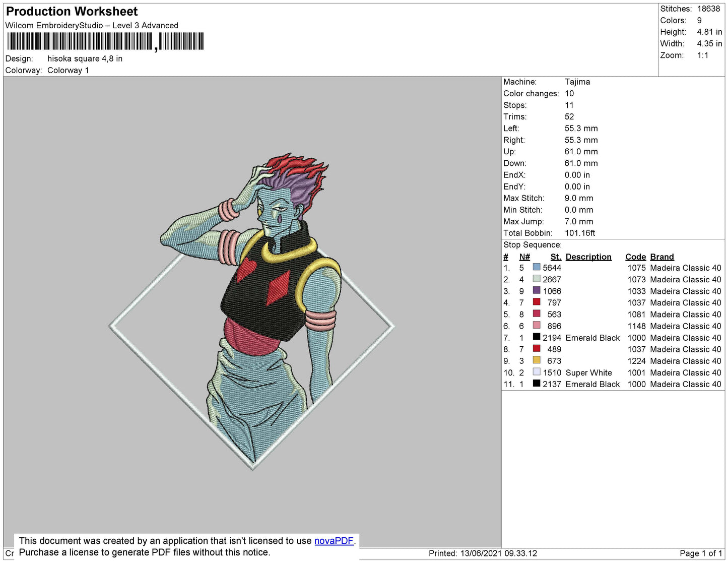This screenshot has height=563, width=728.
Task: Click color changes value '10'
Action: 569,93
